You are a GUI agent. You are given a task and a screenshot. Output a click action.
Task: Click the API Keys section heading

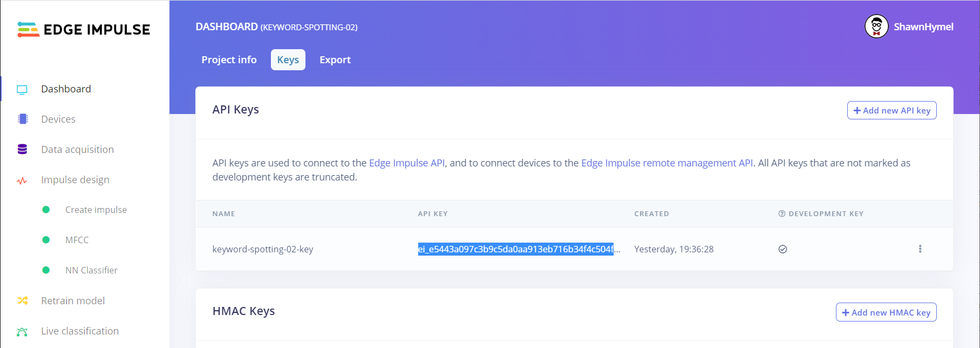click(236, 109)
